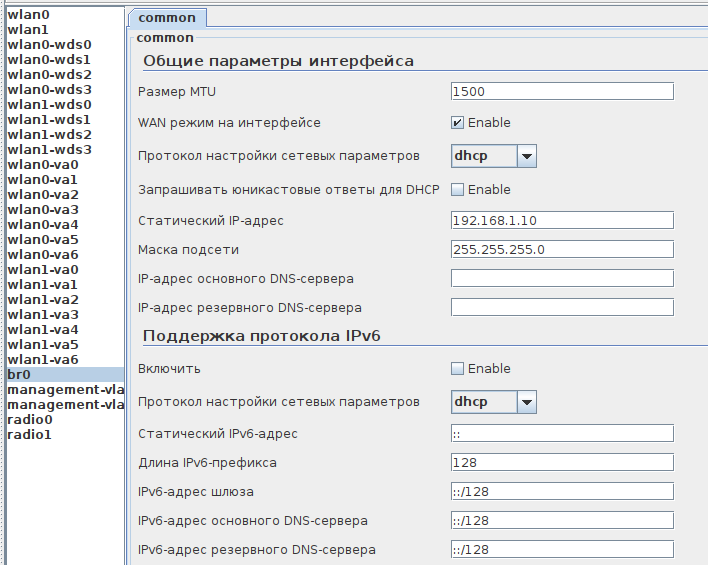
Task: Select wlan1-va6 interface entry
Action: pyautogui.click(x=43, y=360)
